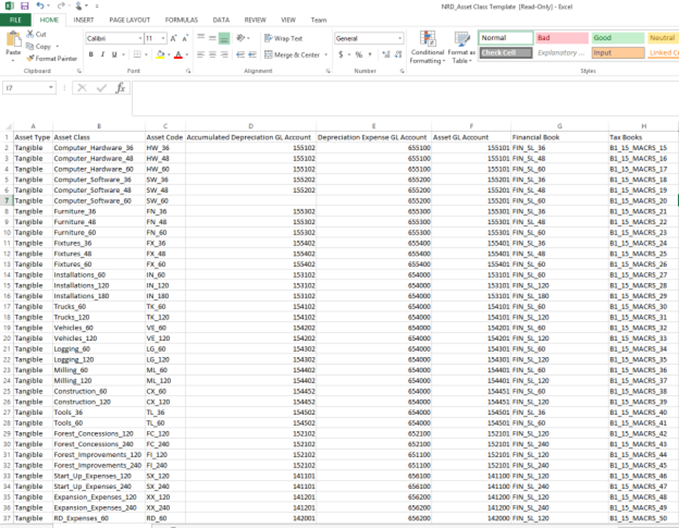Image resolution: width=679 pixels, height=528 pixels.
Task: Switch to the INSERT tab
Action: tap(84, 20)
